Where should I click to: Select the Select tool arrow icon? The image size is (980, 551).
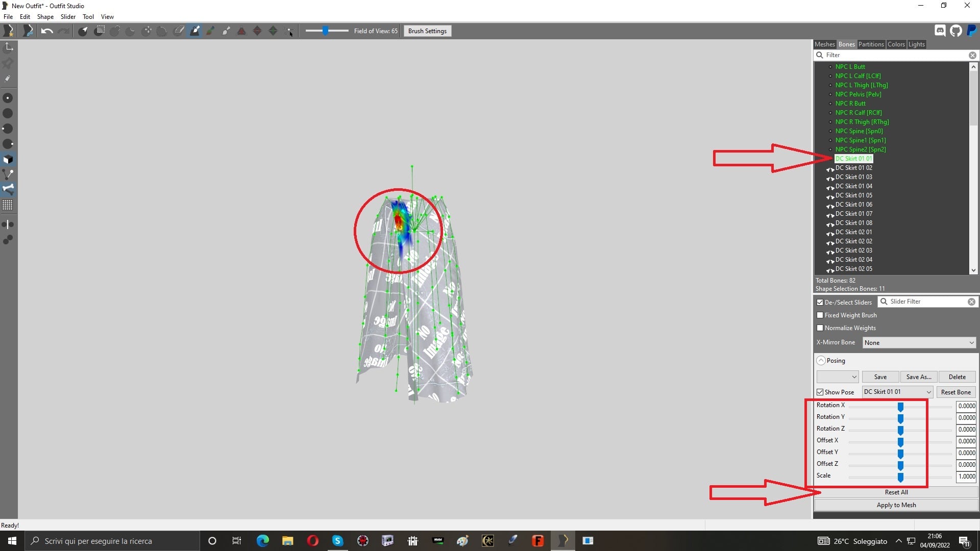pyautogui.click(x=83, y=31)
